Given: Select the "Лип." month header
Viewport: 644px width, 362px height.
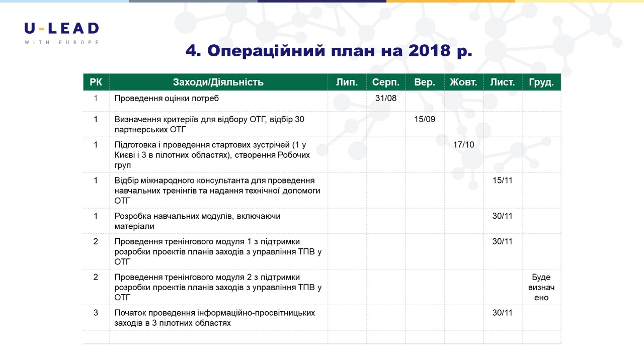Looking at the screenshot, I should tap(347, 82).
